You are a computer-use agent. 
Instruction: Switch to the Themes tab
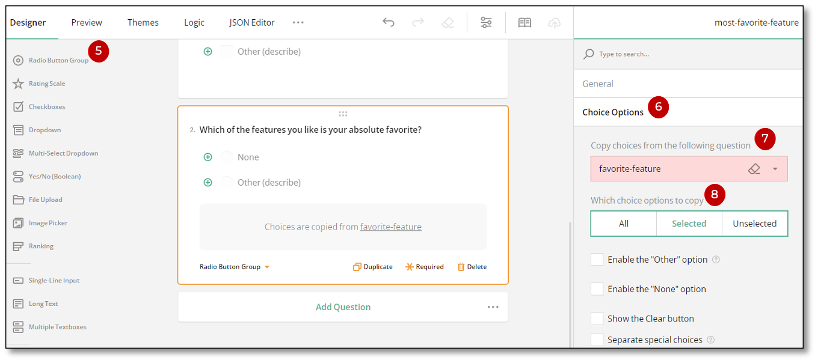click(143, 22)
